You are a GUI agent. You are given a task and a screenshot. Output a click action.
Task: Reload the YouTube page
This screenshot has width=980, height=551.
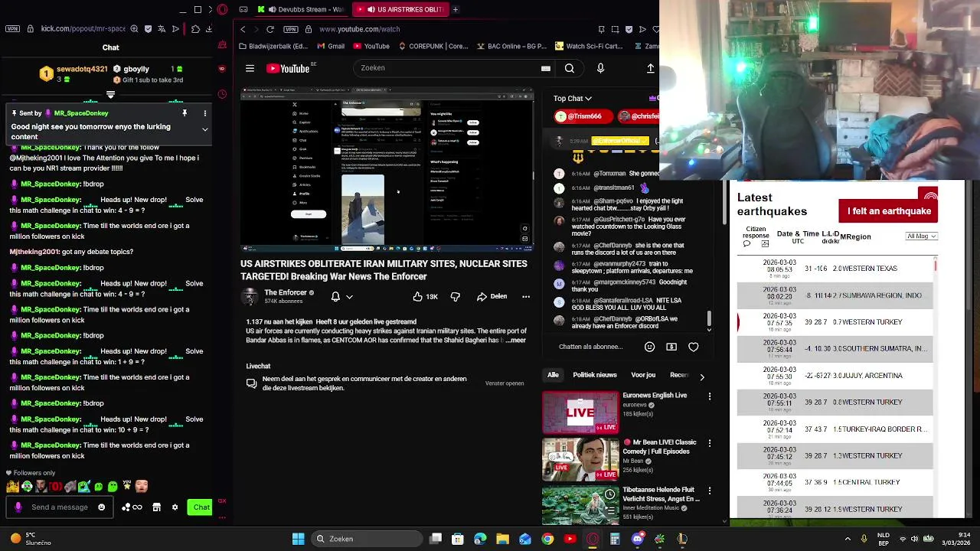[x=269, y=29]
